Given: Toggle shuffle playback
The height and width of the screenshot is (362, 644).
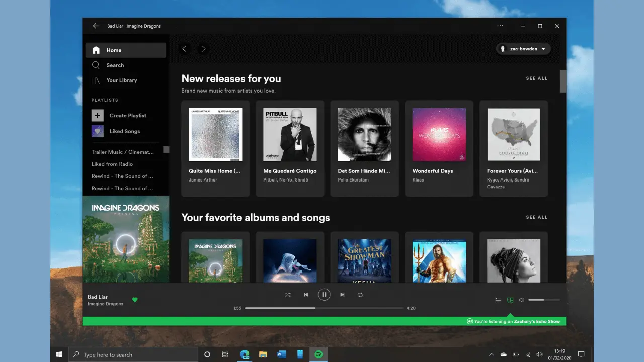Looking at the screenshot, I should (x=288, y=295).
